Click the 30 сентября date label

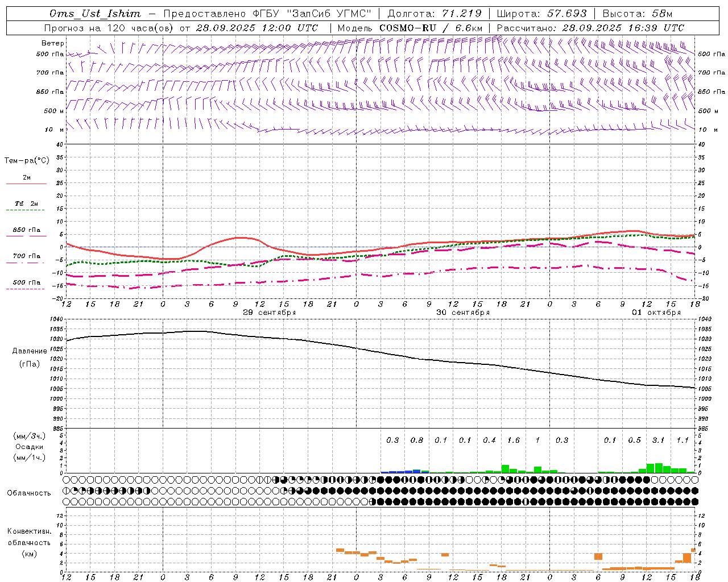pos(463,313)
